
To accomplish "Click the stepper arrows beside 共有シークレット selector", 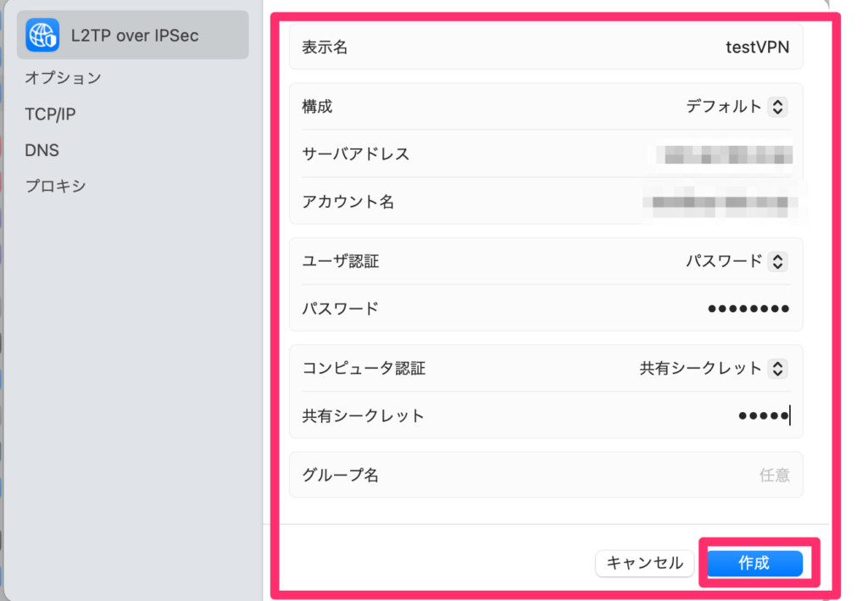I will 777,368.
